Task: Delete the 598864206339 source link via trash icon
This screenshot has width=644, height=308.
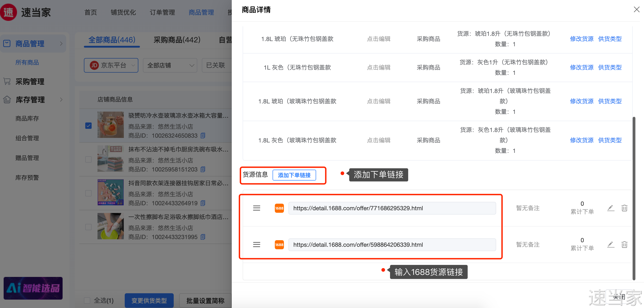Action: pos(624,244)
